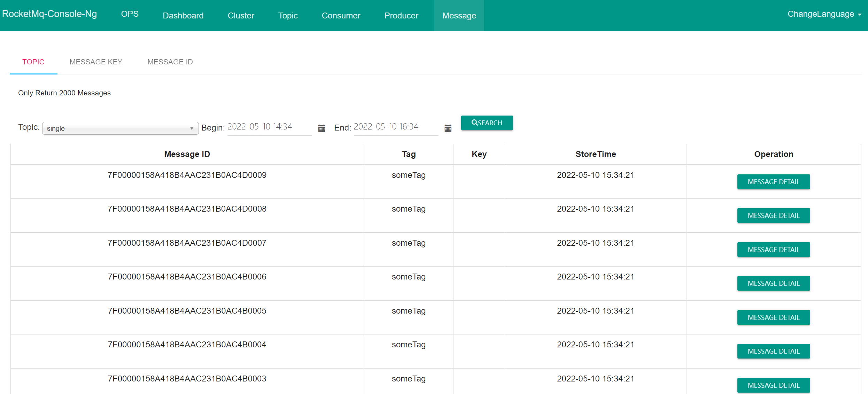Switch to the MESSAGE KEY tab
This screenshot has width=868, height=394.
pos(96,62)
